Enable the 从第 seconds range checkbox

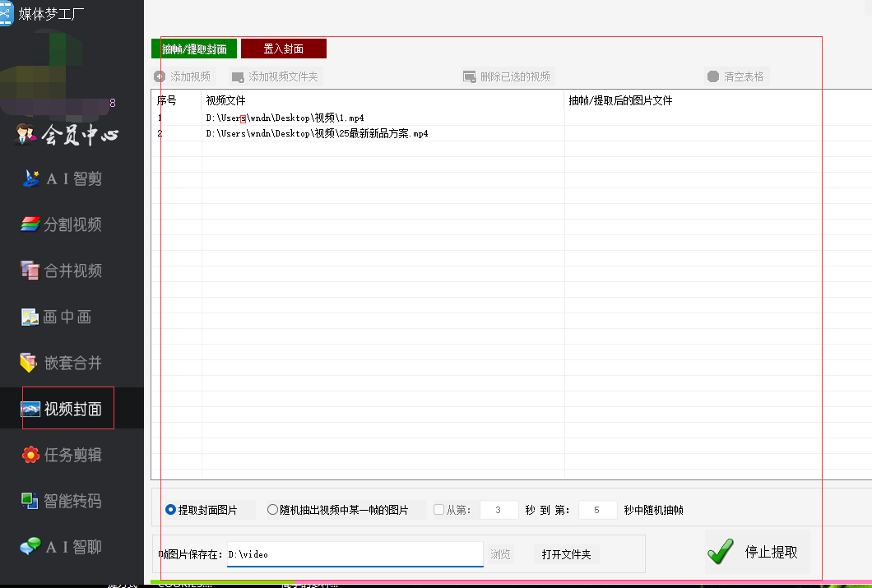pos(438,510)
